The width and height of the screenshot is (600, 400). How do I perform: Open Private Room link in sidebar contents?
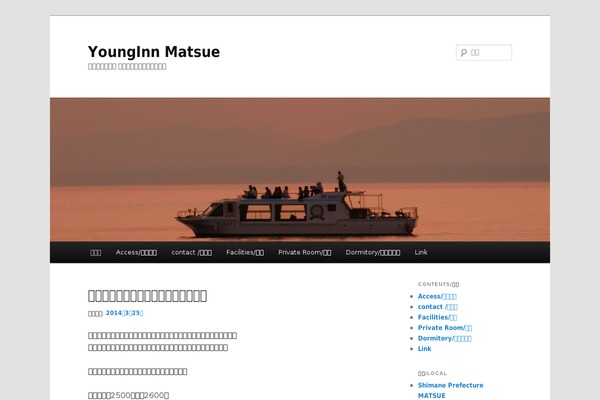(445, 328)
